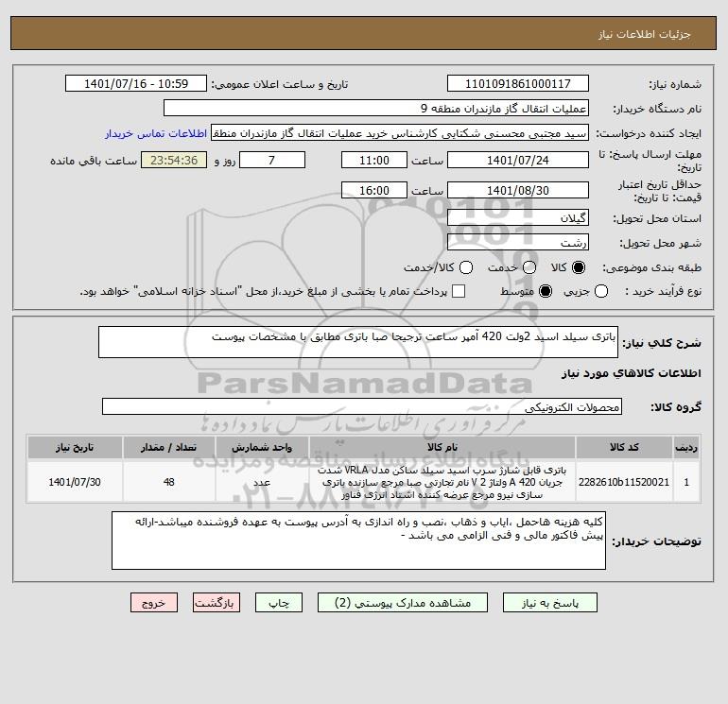Click the کد کالا column header
Screen dimensions: 728x704
coord(624,447)
